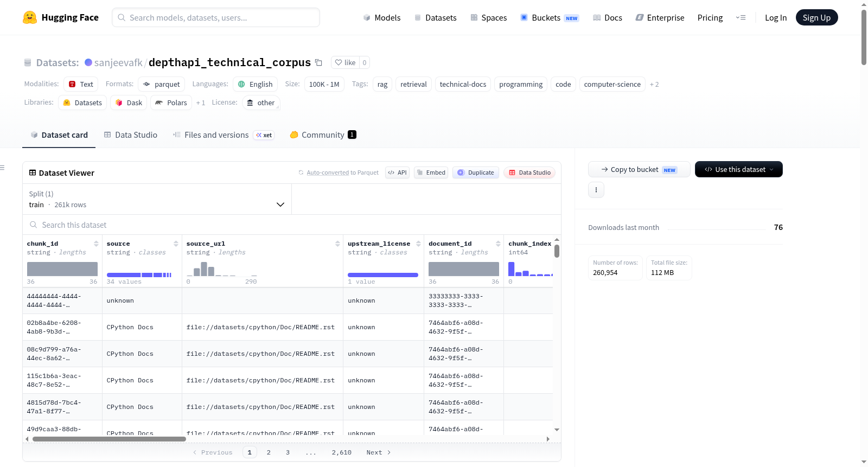Click the technical-docs tag
The height and width of the screenshot is (467, 868).
[463, 84]
